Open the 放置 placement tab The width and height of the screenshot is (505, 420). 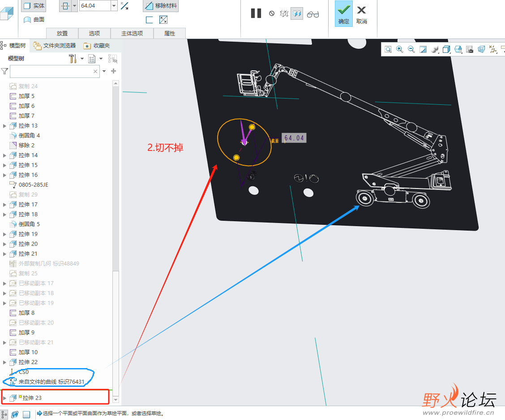[x=62, y=34]
